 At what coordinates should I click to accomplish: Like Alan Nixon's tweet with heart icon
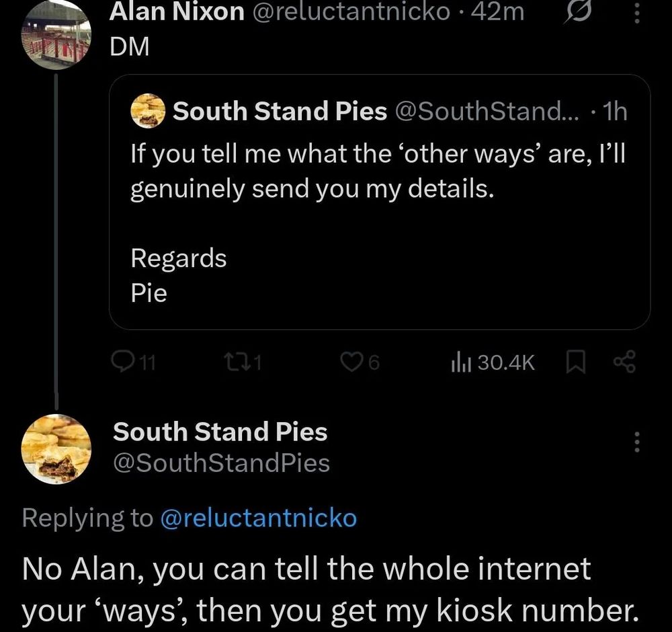click(351, 363)
